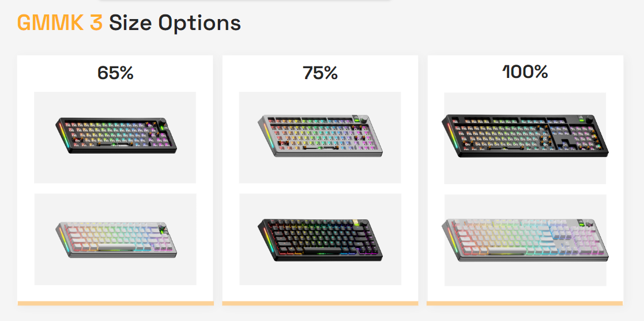Image resolution: width=644 pixels, height=321 pixels.
Task: Click the Size Options heading text
Action: pos(175,23)
